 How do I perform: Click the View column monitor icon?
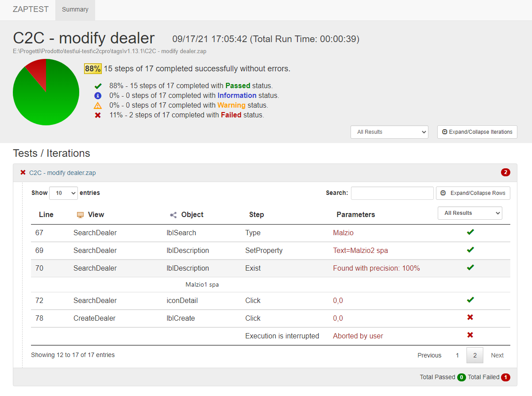tap(80, 215)
